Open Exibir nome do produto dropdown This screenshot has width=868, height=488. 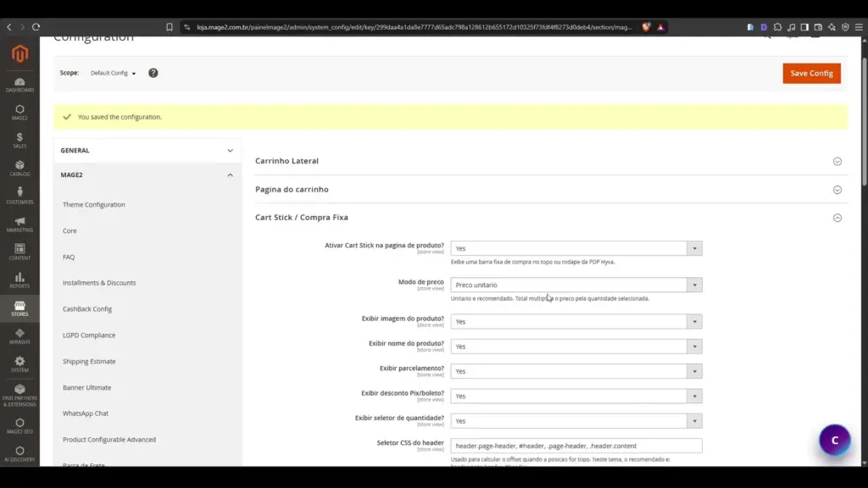click(x=576, y=347)
